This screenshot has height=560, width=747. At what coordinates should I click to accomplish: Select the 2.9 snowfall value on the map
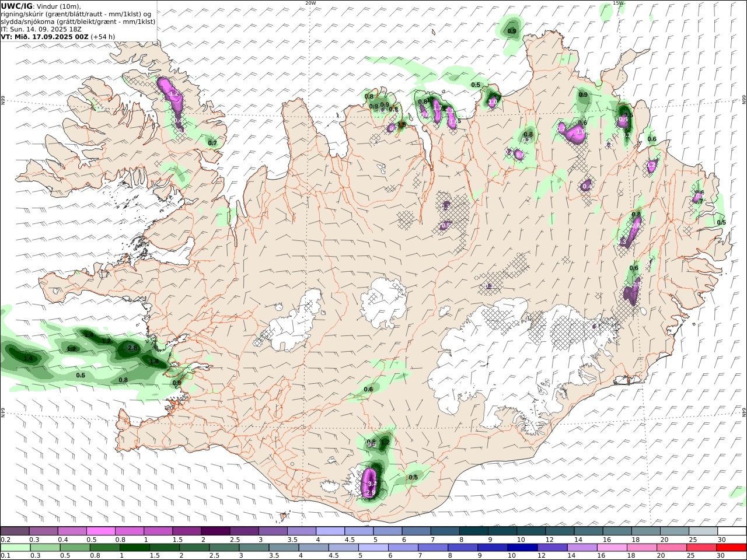click(x=370, y=494)
